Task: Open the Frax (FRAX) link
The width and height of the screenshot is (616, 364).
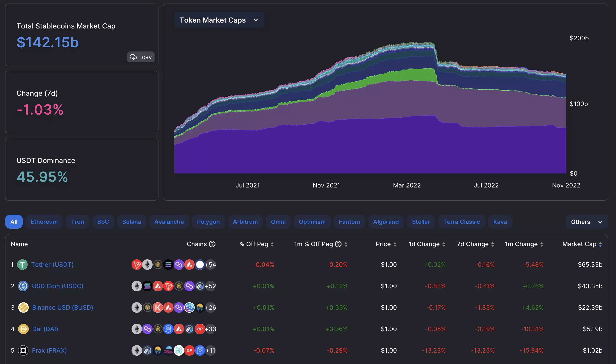Action: click(x=49, y=350)
